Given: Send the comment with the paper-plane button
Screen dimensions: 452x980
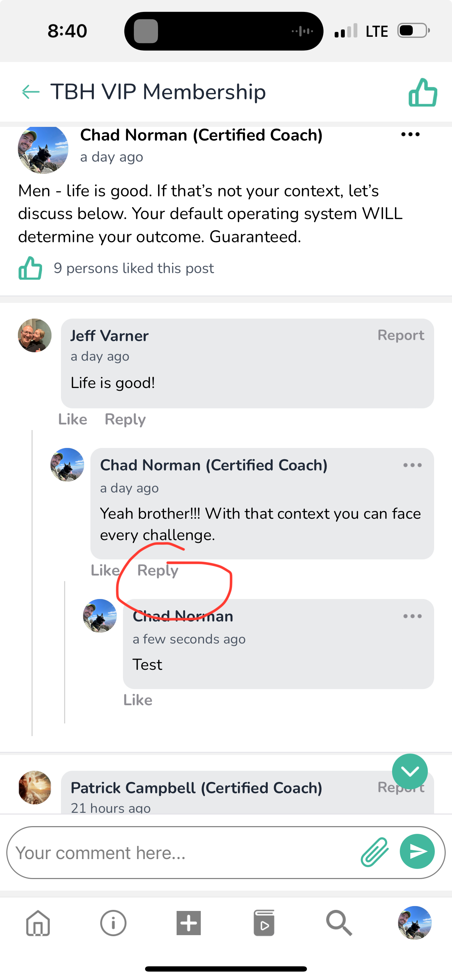Looking at the screenshot, I should pos(417,851).
